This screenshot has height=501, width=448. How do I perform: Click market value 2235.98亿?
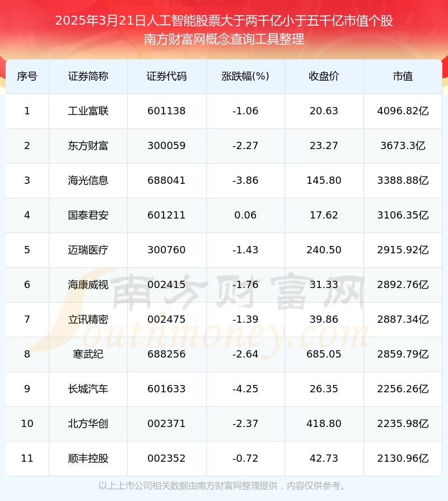403,424
